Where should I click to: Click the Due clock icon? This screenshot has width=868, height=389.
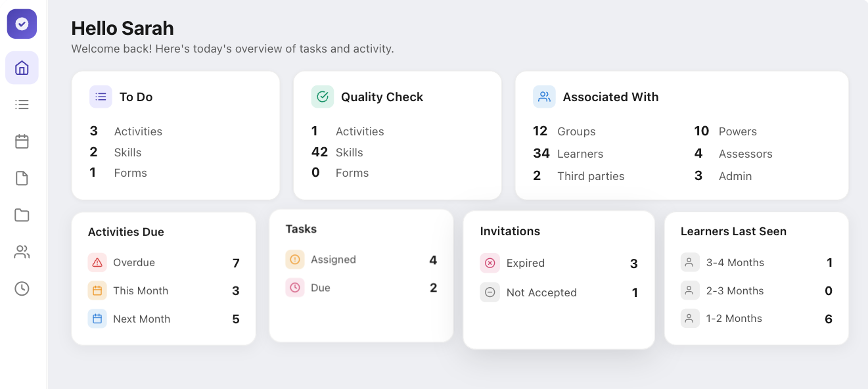[x=295, y=288]
